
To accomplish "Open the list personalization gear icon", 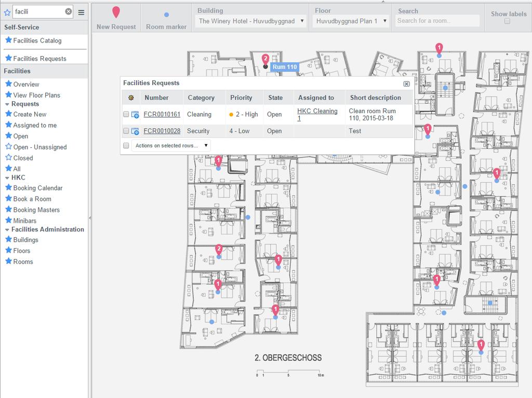I will point(131,98).
